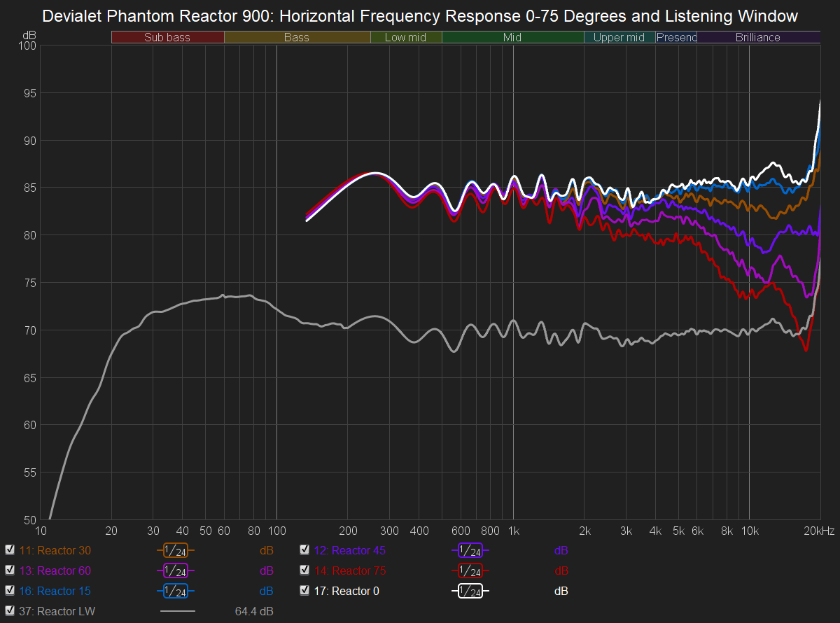Image resolution: width=840 pixels, height=623 pixels.
Task: Select the Mid band label
Action: (x=512, y=38)
